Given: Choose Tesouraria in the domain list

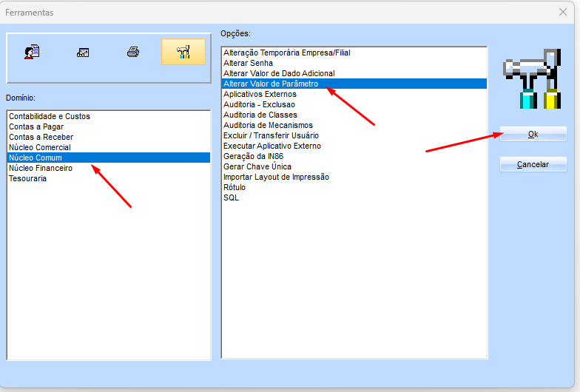Looking at the screenshot, I should point(27,178).
